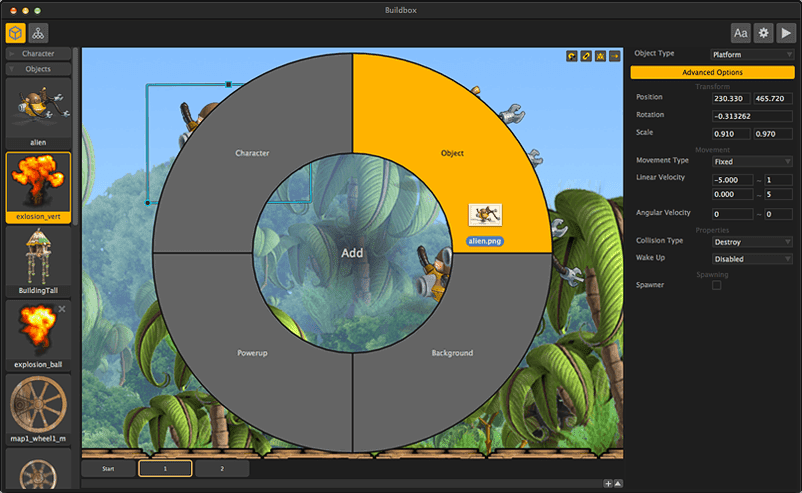Click the Rotation field -0.313262
Image resolution: width=802 pixels, height=493 pixels.
click(x=752, y=116)
